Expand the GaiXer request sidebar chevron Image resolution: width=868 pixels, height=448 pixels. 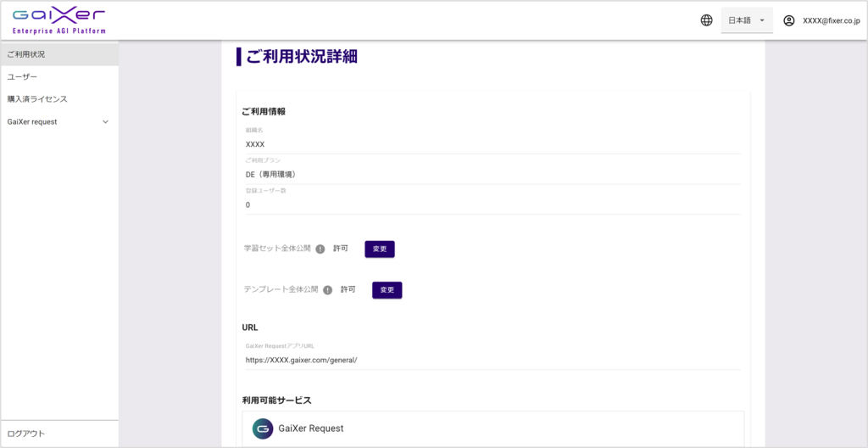(x=105, y=122)
